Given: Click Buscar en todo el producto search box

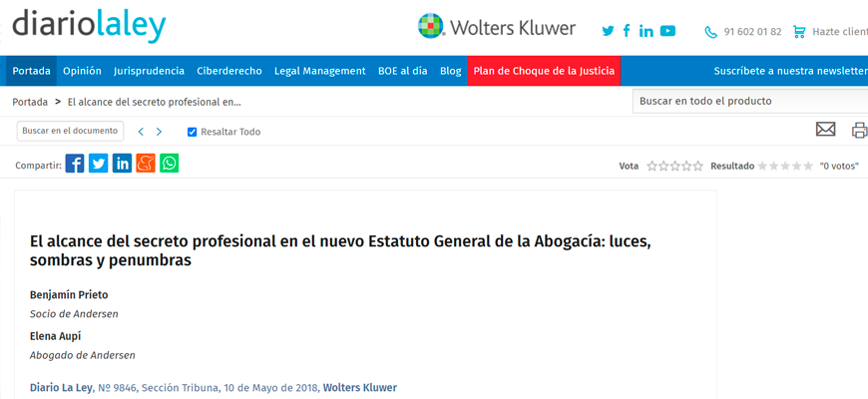Looking at the screenshot, I should (x=748, y=101).
